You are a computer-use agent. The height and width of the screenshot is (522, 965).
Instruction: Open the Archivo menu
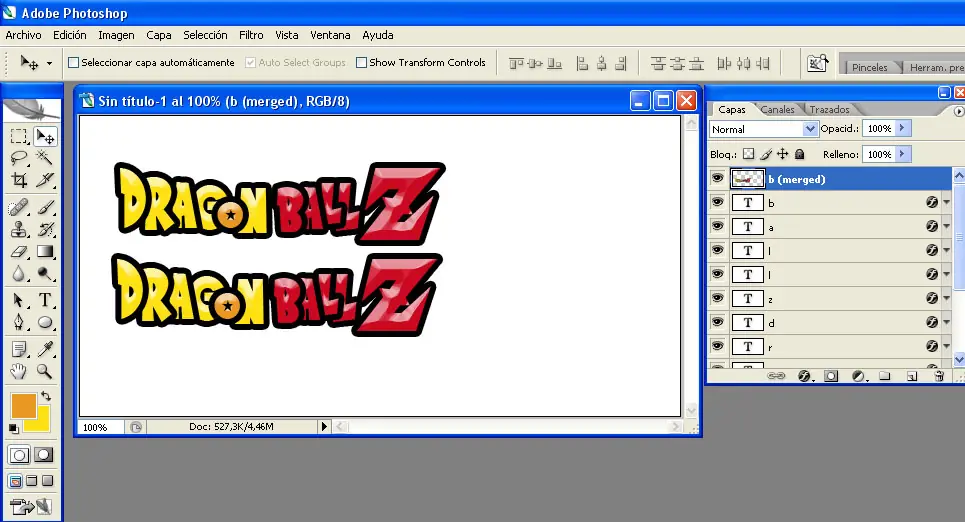(x=23, y=35)
